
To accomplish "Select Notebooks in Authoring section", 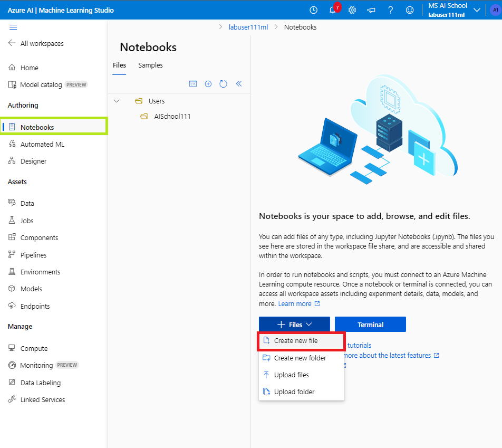I will pos(54,127).
